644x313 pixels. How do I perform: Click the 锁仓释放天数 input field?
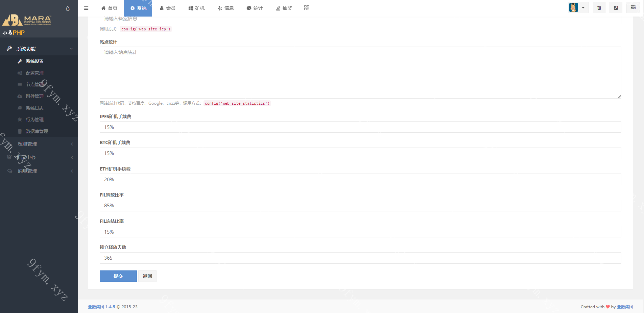point(360,258)
